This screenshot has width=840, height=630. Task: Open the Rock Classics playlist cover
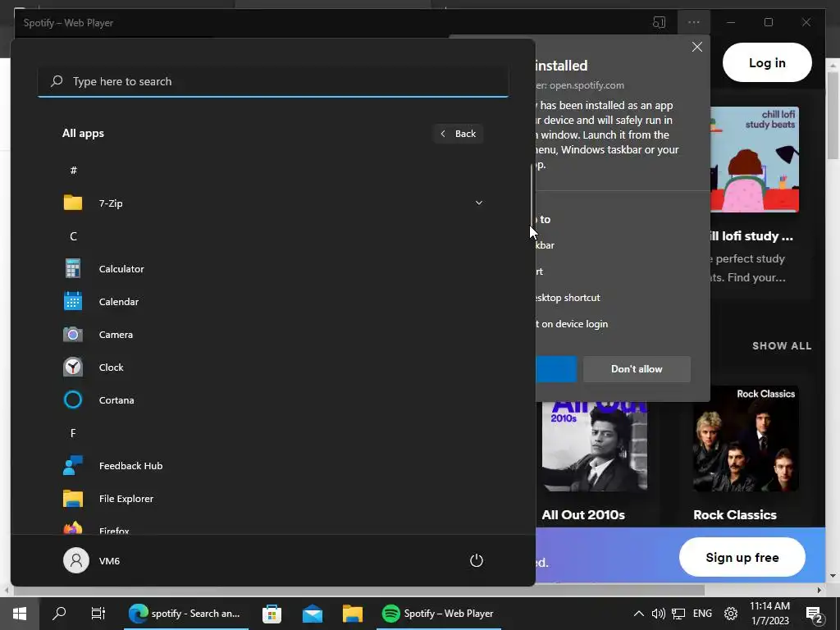tap(746, 438)
